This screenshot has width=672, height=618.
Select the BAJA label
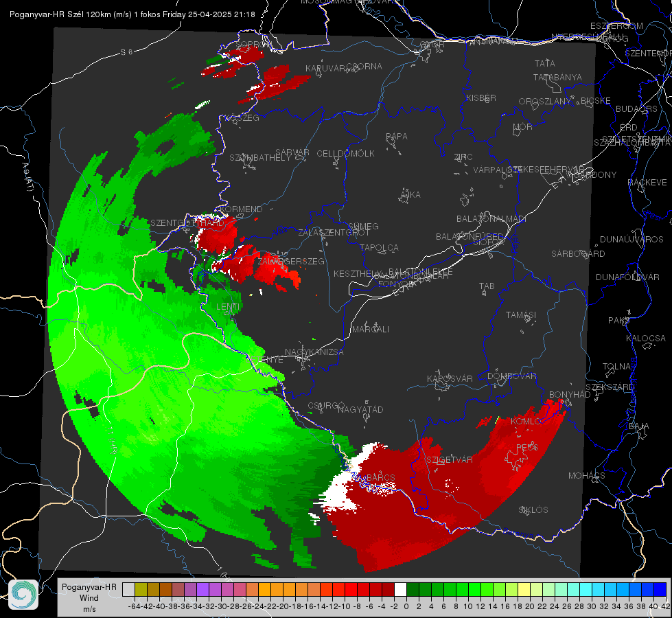click(639, 426)
